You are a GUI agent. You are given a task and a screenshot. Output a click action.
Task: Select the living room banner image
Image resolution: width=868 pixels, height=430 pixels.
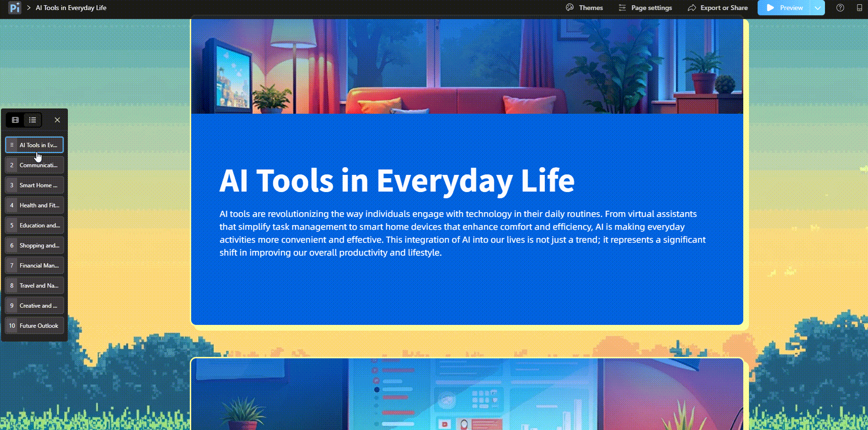(467, 66)
